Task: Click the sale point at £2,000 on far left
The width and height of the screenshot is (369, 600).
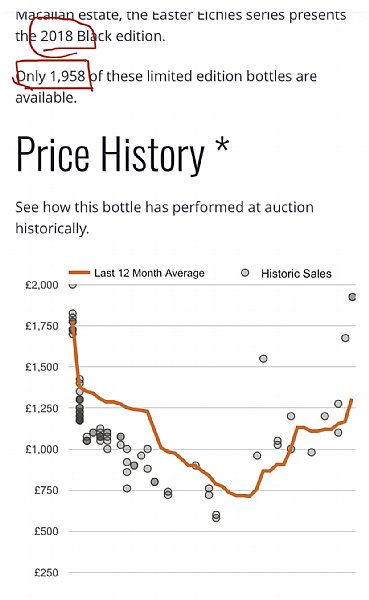Action: [x=73, y=285]
